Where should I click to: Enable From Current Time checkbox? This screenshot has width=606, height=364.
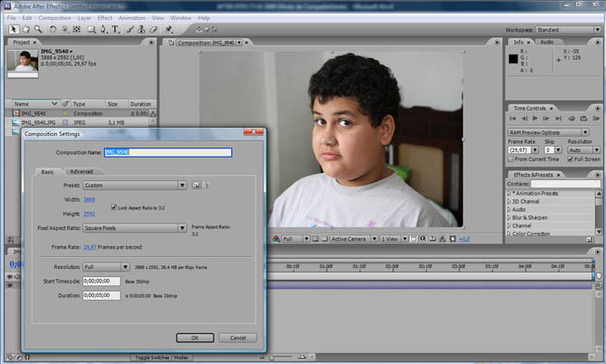coord(510,159)
